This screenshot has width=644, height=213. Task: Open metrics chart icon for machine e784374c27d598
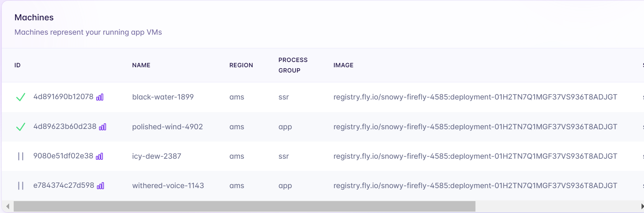pyautogui.click(x=100, y=186)
